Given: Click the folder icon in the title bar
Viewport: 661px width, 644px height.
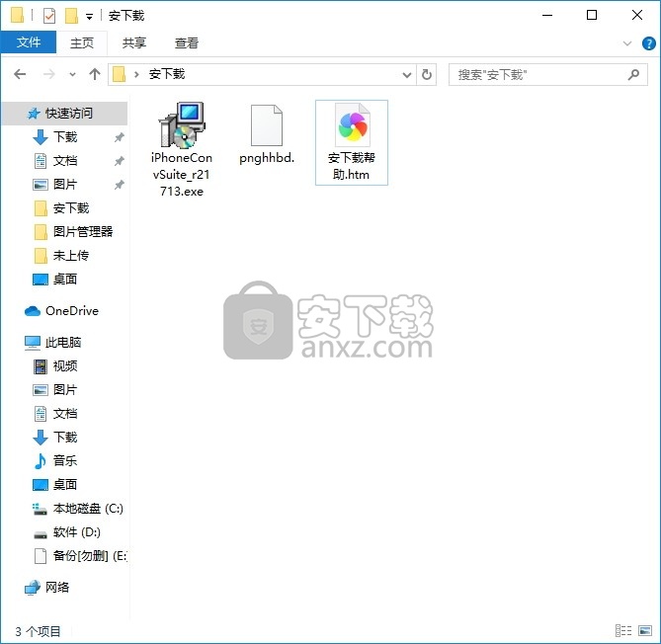Looking at the screenshot, I should 17,16.
